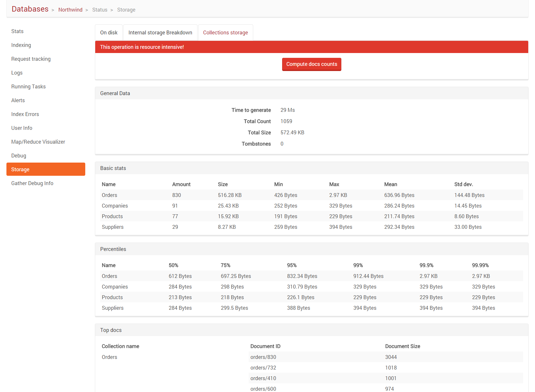Click the Std dev. column header
The width and height of the screenshot is (535, 392).
click(x=464, y=184)
